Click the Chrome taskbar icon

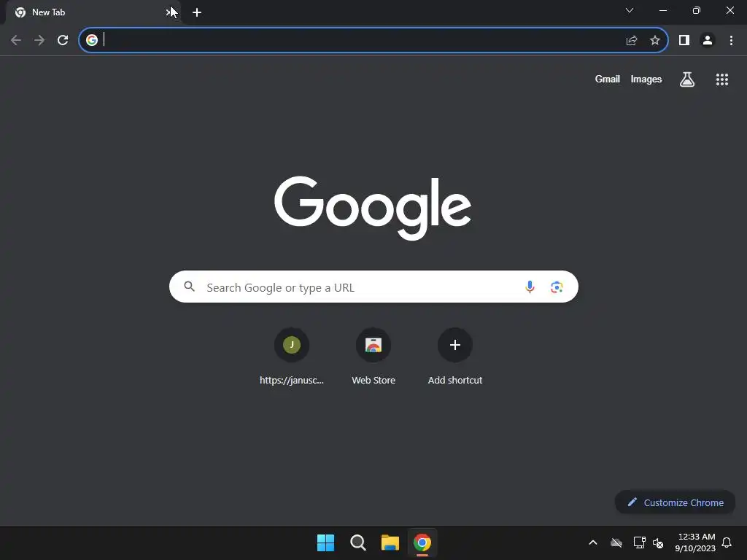pos(422,542)
